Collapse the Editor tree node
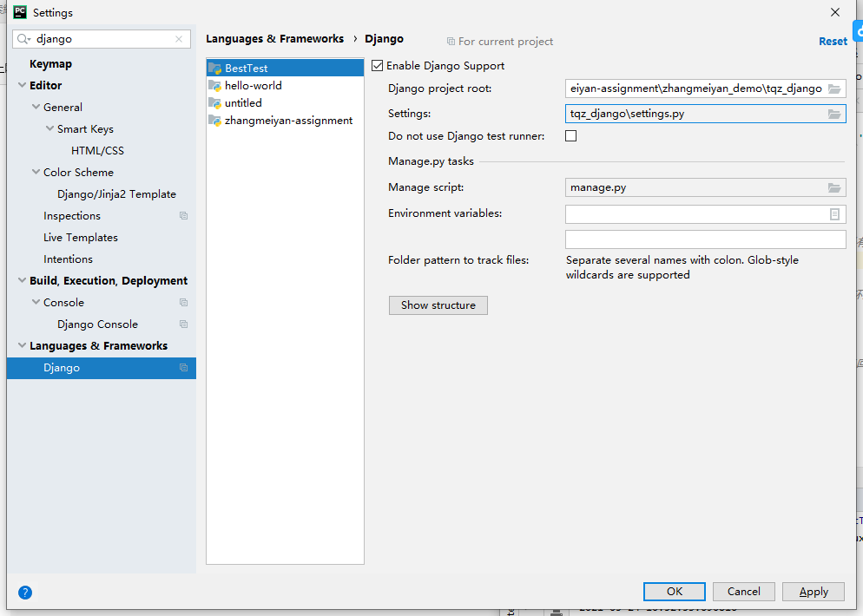 [x=22, y=85]
